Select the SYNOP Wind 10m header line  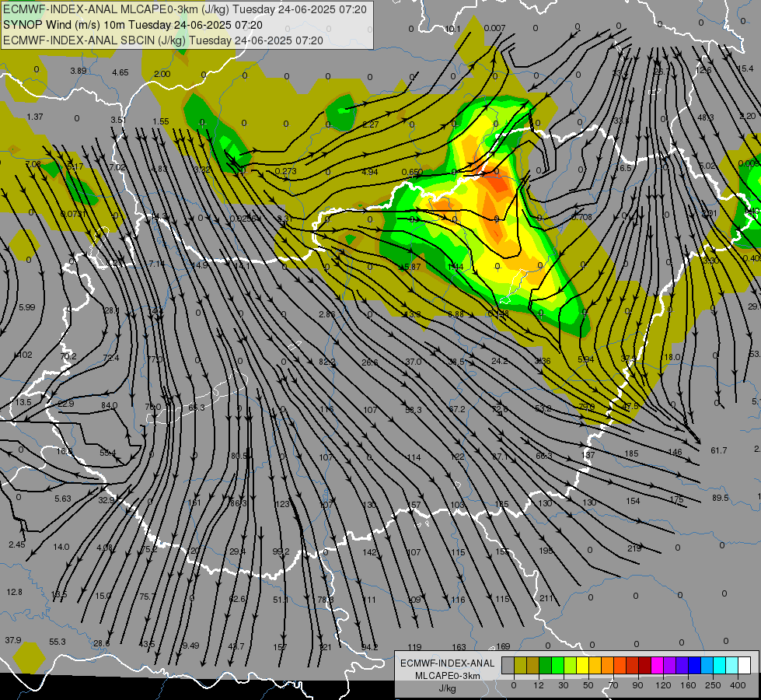pos(132,25)
